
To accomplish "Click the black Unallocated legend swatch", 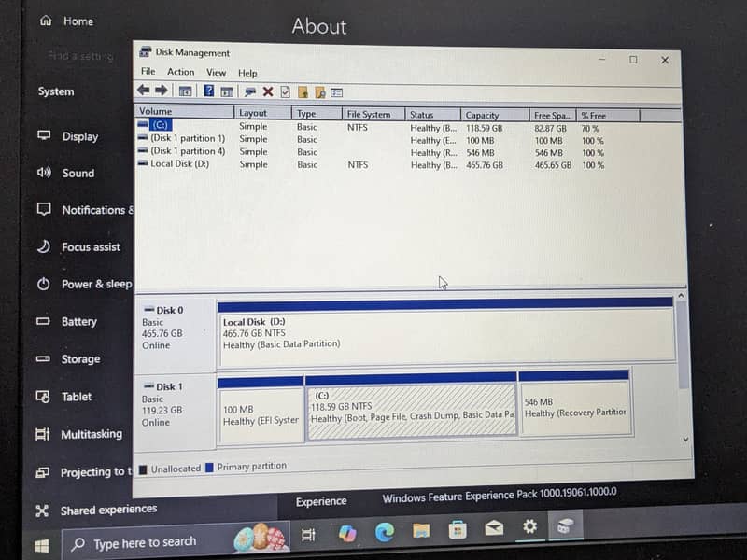I will tap(143, 469).
